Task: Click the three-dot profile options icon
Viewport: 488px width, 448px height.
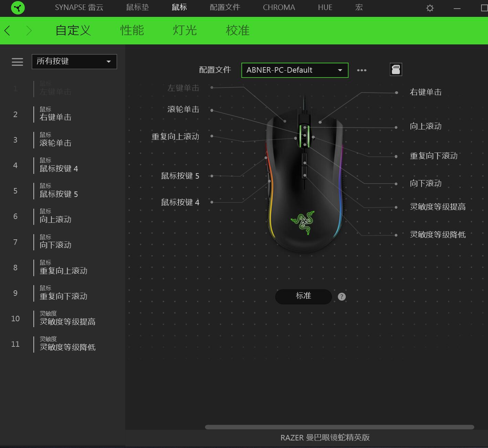Action: tap(362, 70)
